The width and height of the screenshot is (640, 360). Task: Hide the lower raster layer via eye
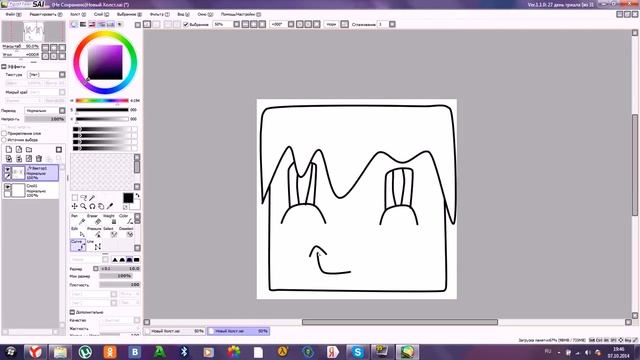coord(7,187)
